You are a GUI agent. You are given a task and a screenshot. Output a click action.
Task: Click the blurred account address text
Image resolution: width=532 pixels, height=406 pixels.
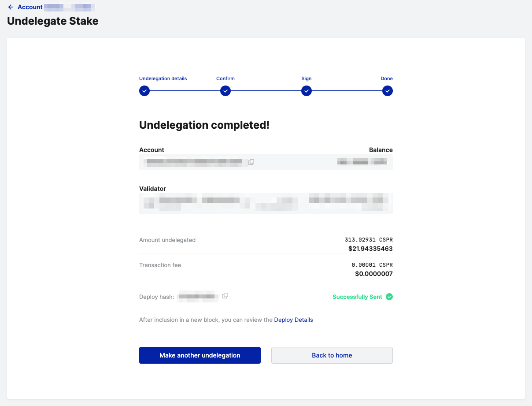195,162
